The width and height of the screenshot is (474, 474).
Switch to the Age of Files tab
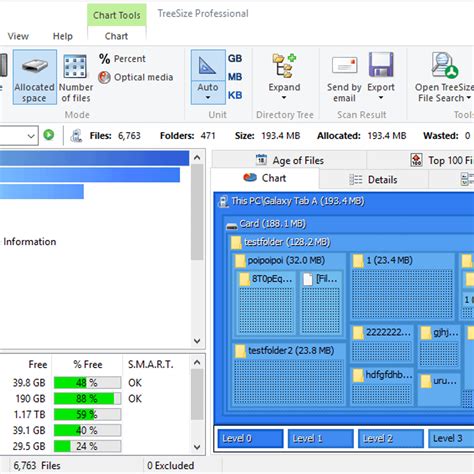289,160
